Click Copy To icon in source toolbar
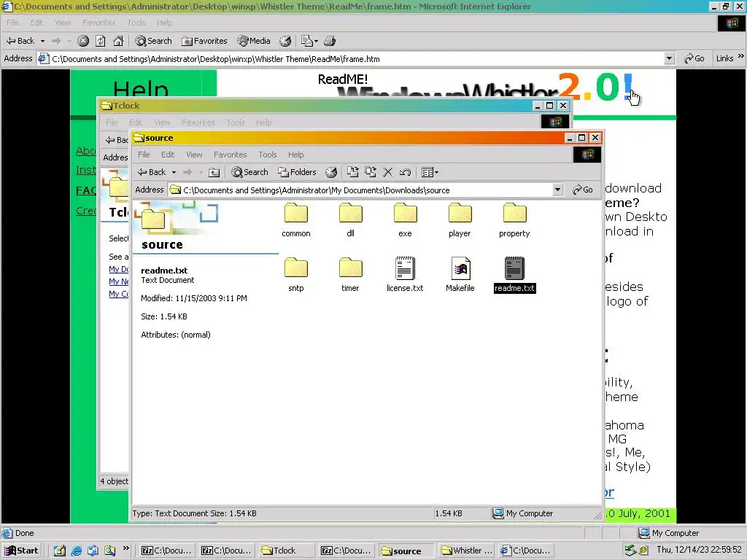Screen dimensions: 747x560 pyautogui.click(x=370, y=172)
